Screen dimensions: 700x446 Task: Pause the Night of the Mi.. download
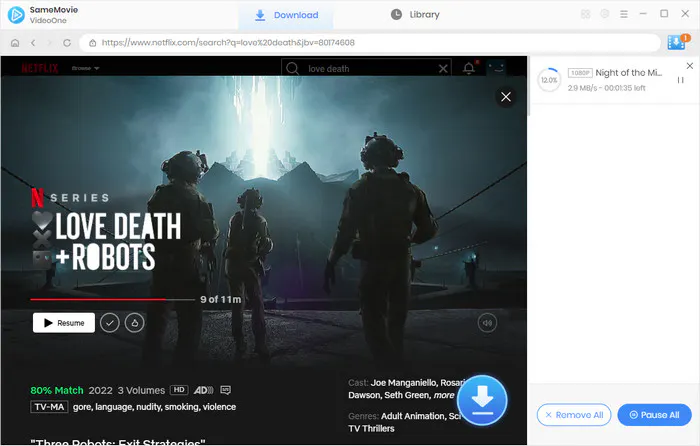click(x=680, y=80)
